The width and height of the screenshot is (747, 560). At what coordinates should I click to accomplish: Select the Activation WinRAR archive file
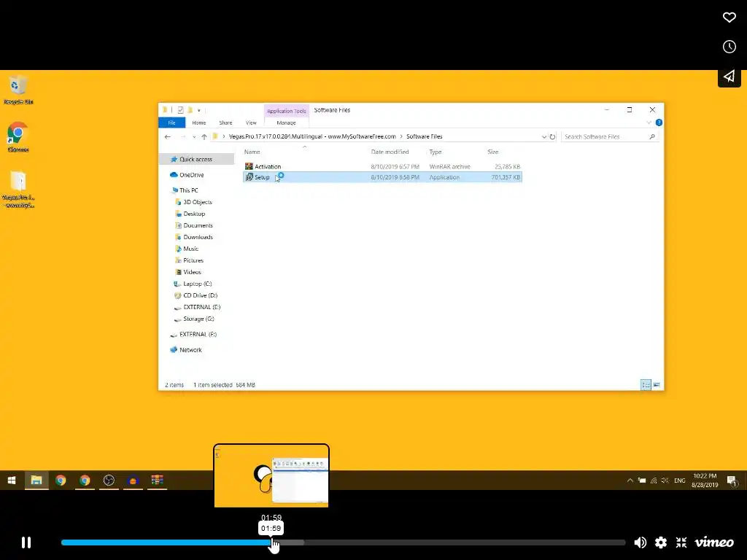point(382,167)
